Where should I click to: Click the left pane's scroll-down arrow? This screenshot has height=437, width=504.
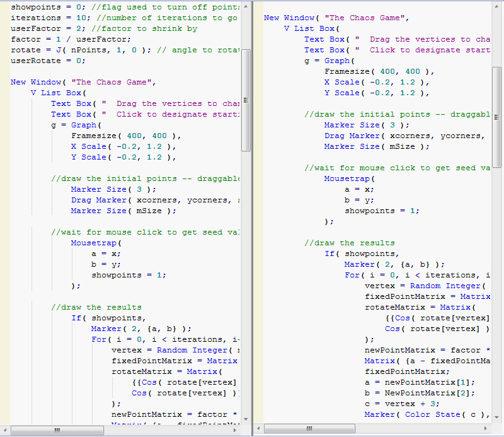(x=246, y=419)
